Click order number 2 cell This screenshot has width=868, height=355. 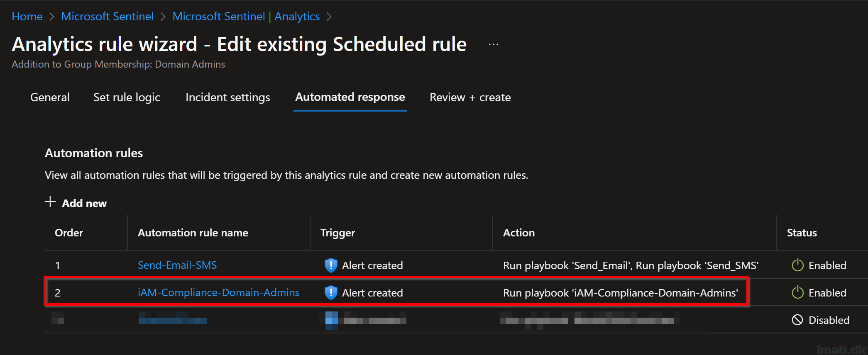point(58,293)
